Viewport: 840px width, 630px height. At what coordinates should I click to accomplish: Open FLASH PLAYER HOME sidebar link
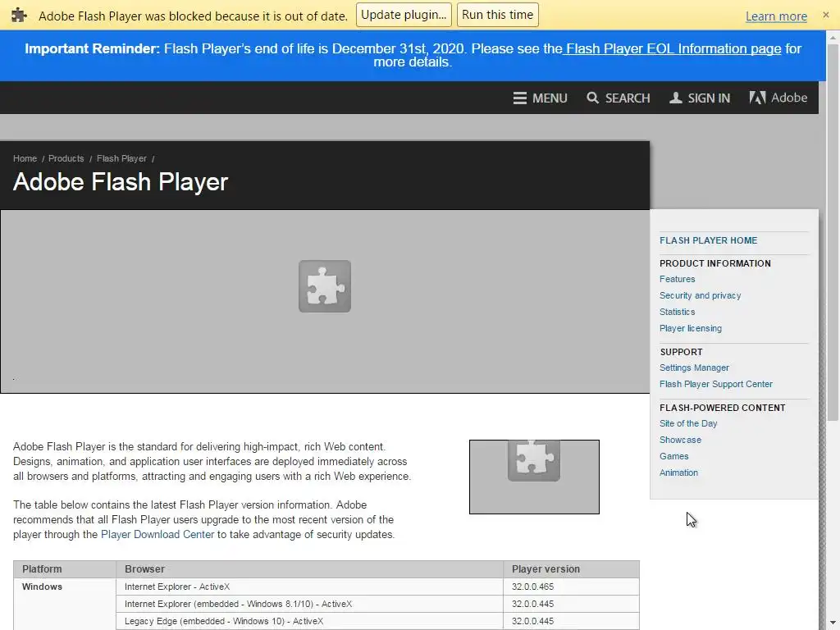pos(708,240)
